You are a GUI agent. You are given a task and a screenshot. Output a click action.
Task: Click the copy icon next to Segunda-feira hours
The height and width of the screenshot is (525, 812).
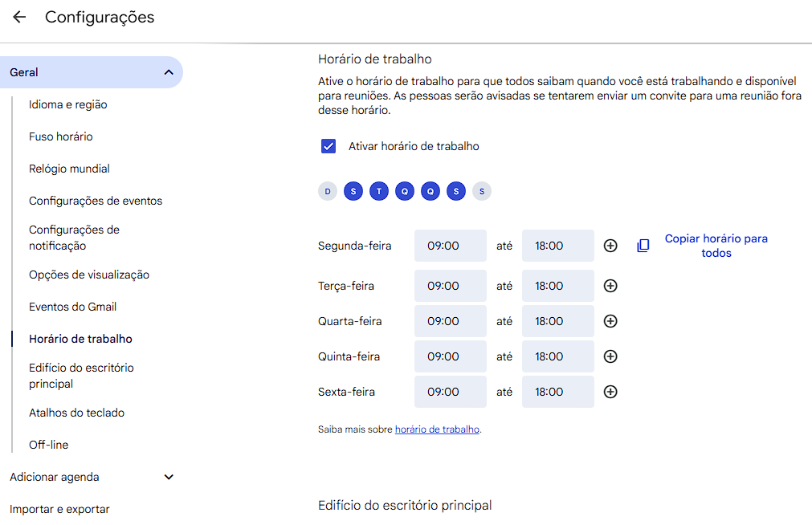tap(643, 246)
